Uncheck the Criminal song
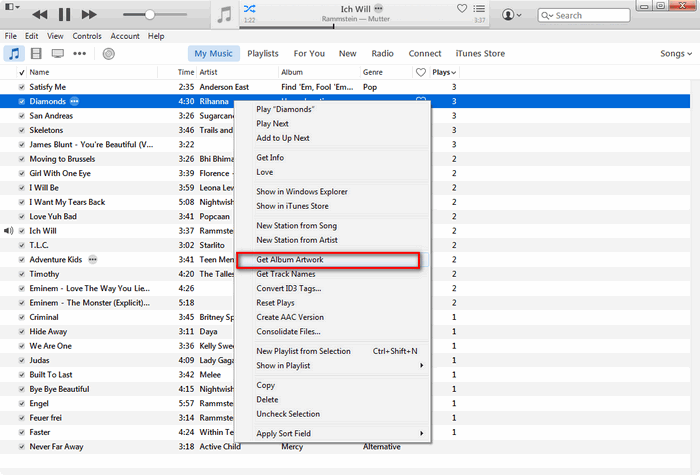The height and width of the screenshot is (475, 700). click(21, 317)
